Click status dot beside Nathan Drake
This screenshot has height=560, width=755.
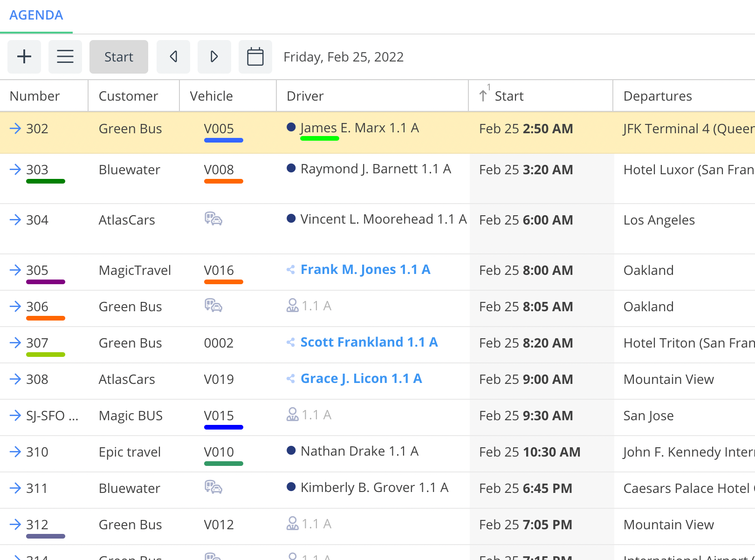coord(291,451)
